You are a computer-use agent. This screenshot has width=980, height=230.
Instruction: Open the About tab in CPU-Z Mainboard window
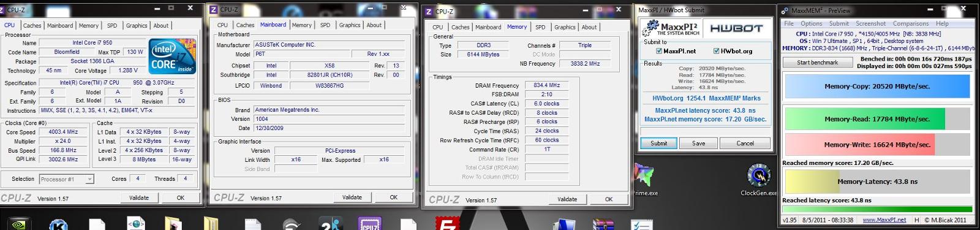click(374, 25)
